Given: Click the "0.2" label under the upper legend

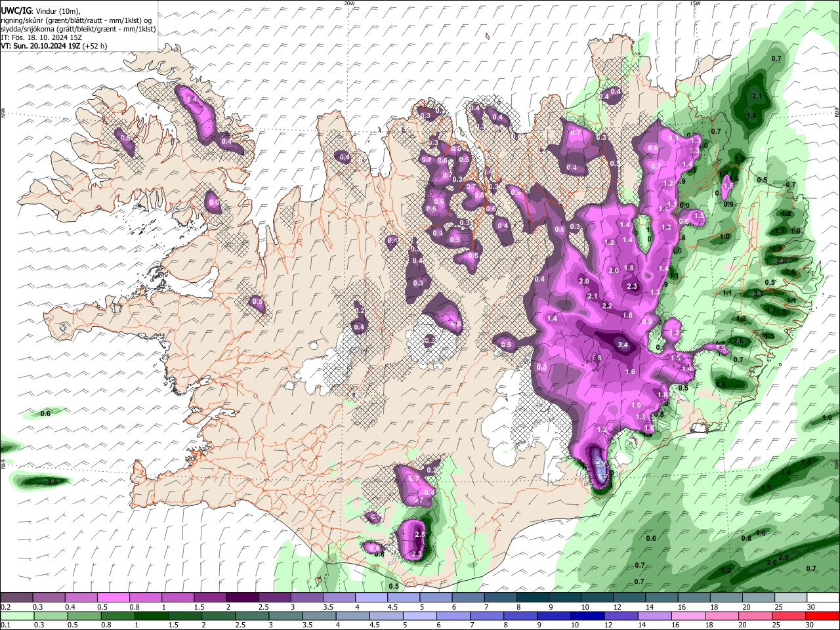Looking at the screenshot, I should tap(5, 607).
